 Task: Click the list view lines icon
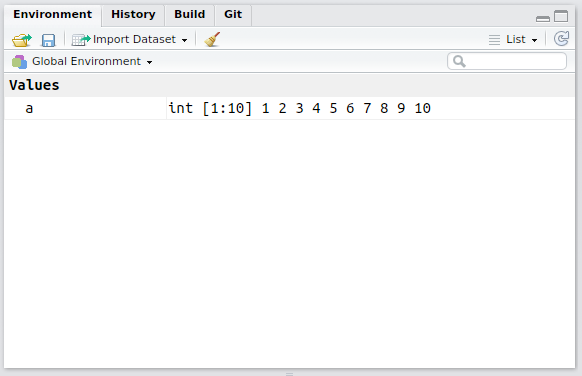[494, 40]
